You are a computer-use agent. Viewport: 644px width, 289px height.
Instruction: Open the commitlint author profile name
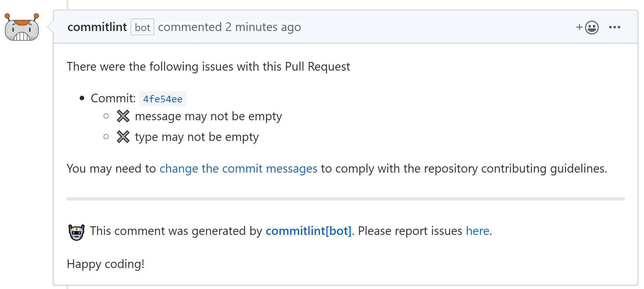pos(97,27)
